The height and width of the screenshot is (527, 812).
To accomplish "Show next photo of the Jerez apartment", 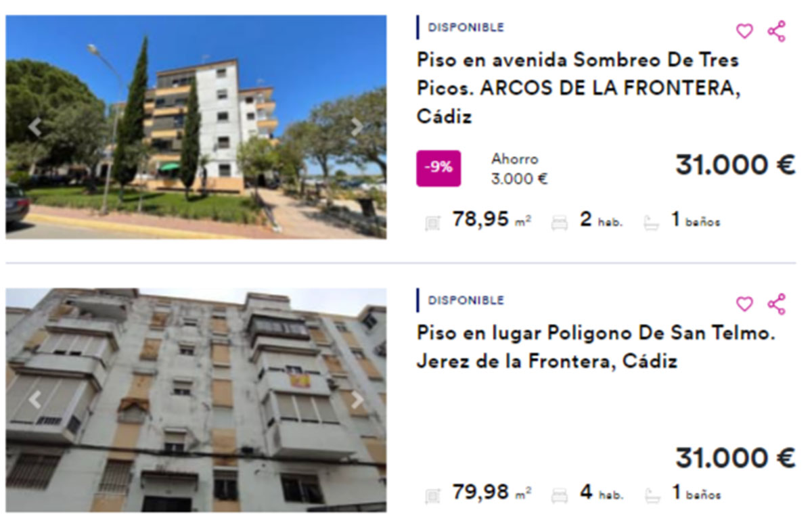I will [357, 400].
